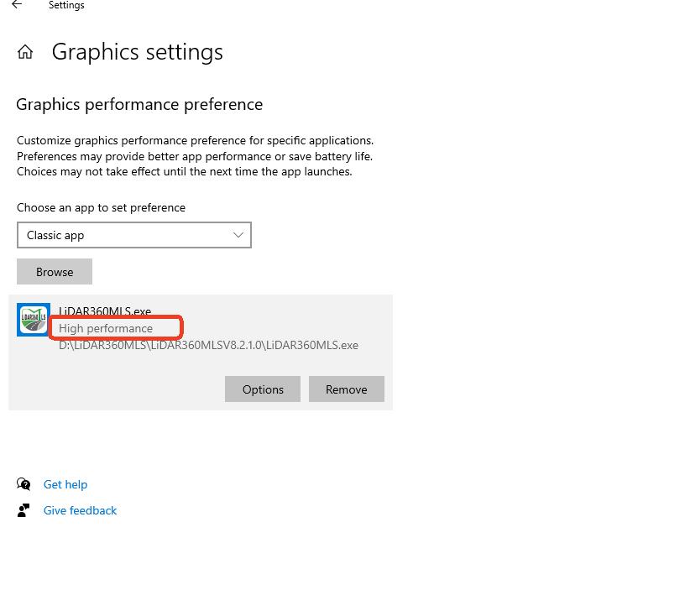Open Settings home via house icon
685x616 pixels.
pyautogui.click(x=25, y=52)
